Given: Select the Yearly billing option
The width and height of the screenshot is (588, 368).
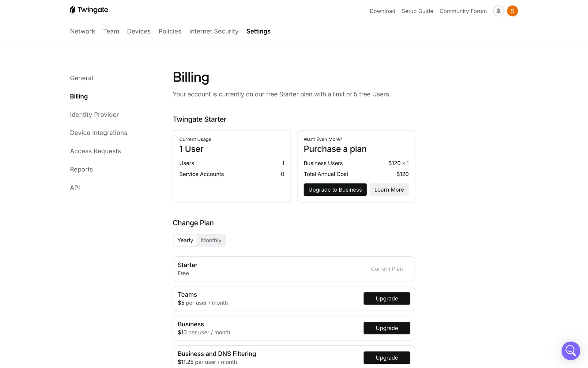Looking at the screenshot, I should pos(185,240).
